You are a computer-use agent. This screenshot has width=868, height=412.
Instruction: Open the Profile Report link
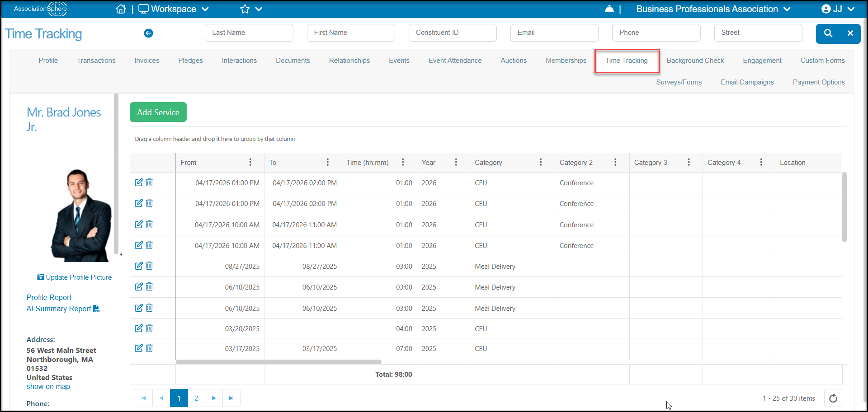(x=49, y=297)
